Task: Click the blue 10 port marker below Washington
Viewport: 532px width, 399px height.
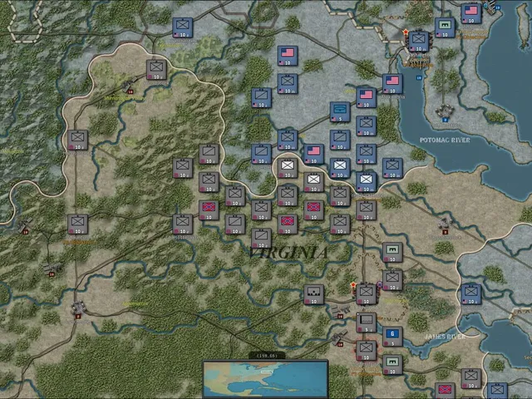Action: [419, 77]
